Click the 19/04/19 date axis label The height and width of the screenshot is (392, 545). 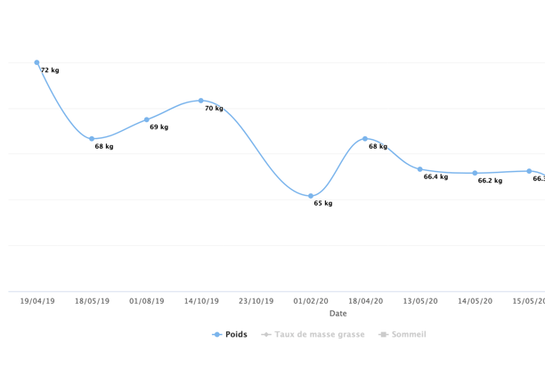pos(37,301)
